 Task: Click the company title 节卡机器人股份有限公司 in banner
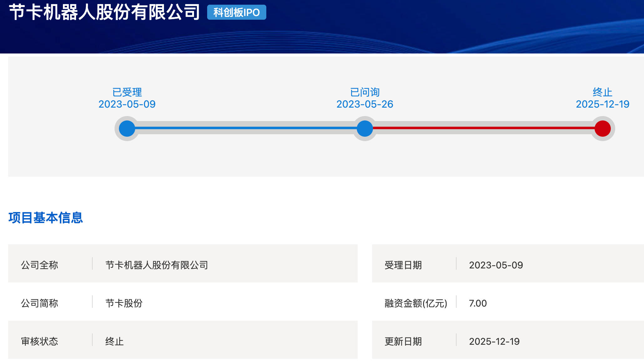point(105,13)
